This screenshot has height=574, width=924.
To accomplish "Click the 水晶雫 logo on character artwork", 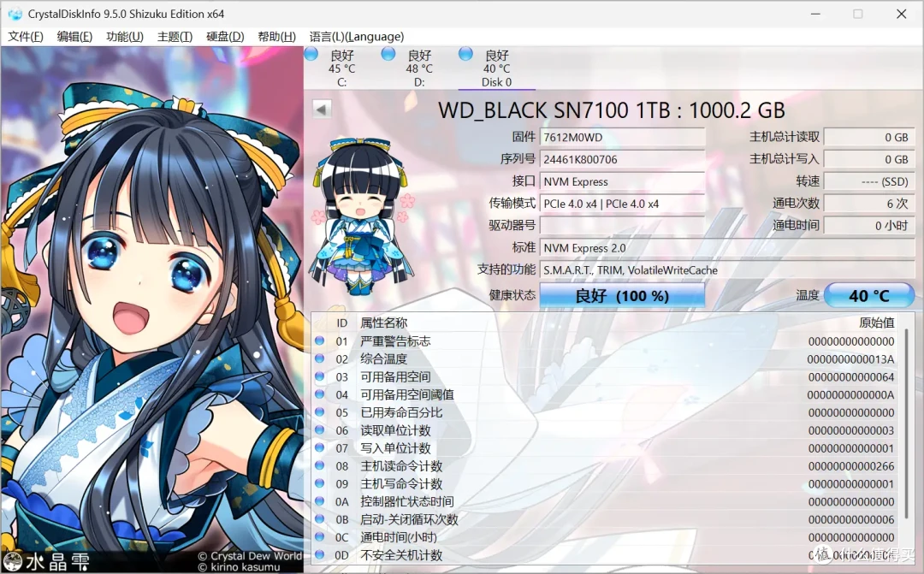I will (47, 562).
